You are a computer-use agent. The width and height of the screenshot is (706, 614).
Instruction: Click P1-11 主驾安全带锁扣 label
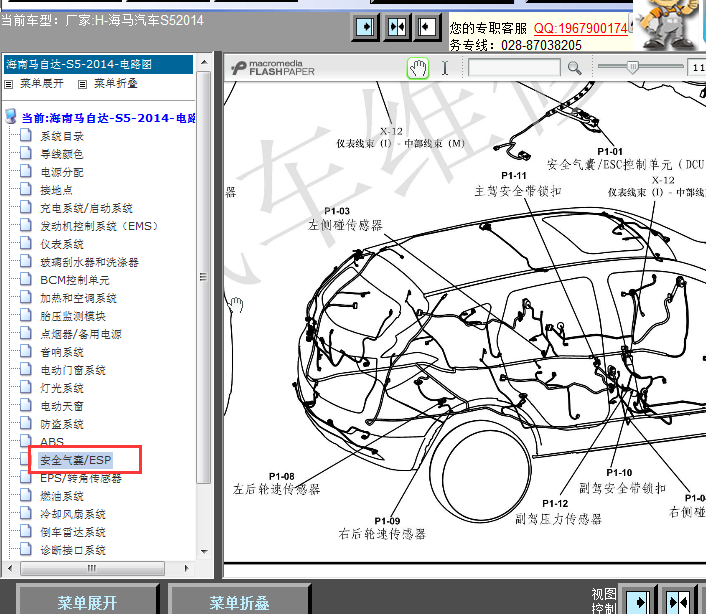(518, 185)
